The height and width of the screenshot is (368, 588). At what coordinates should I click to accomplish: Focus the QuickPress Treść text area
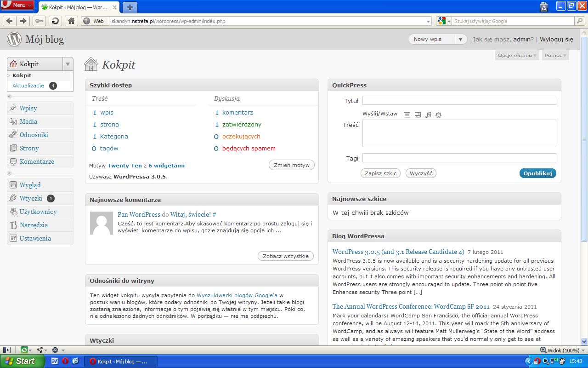tap(459, 133)
